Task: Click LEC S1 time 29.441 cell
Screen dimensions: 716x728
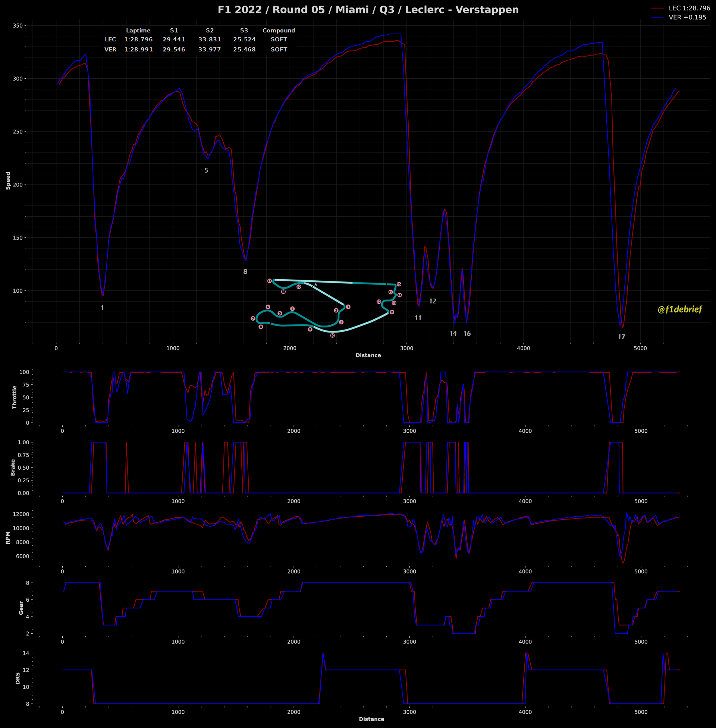Action: tap(174, 40)
